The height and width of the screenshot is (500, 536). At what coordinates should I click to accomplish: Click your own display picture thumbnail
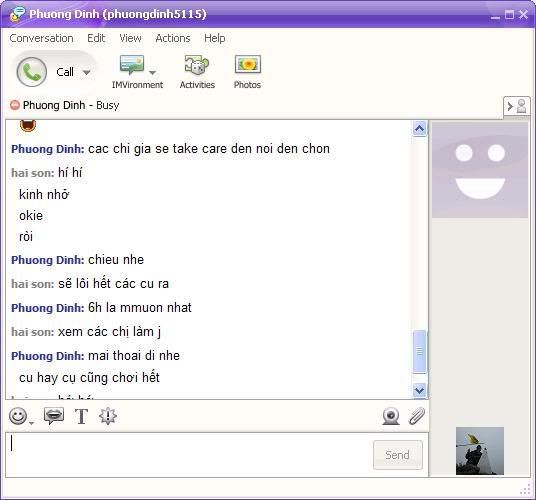point(480,451)
